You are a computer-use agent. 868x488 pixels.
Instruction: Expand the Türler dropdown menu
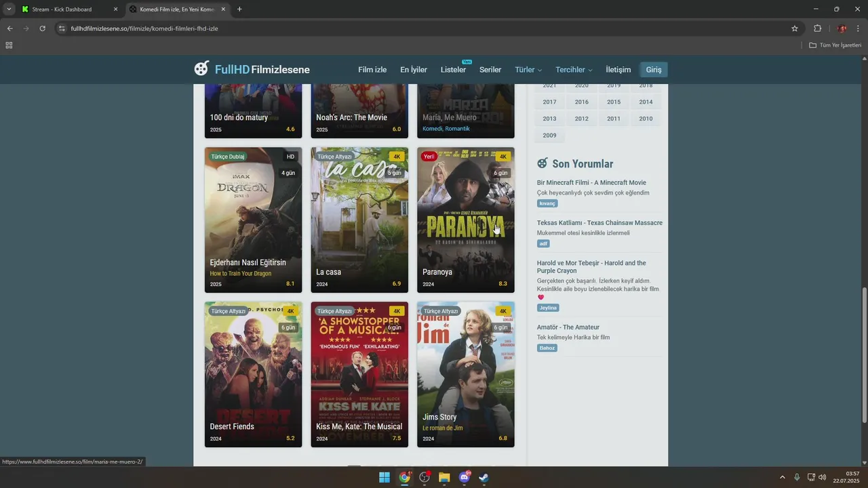point(528,70)
